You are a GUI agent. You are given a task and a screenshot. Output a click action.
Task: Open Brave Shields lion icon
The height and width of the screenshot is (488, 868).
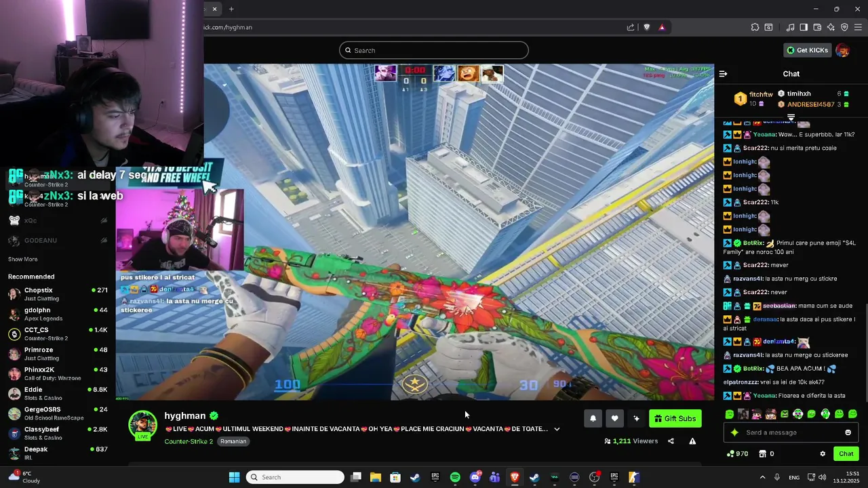click(x=646, y=27)
